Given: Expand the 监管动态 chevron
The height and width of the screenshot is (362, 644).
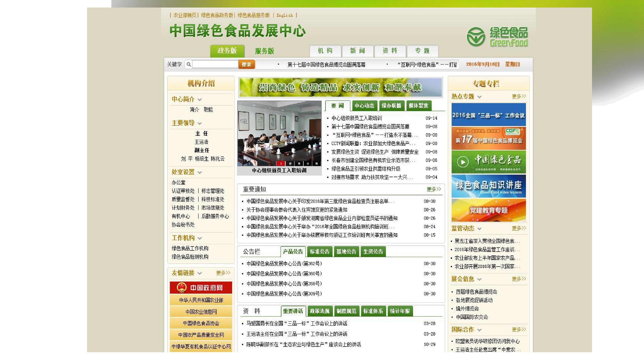Looking at the screenshot, I should tap(479, 229).
